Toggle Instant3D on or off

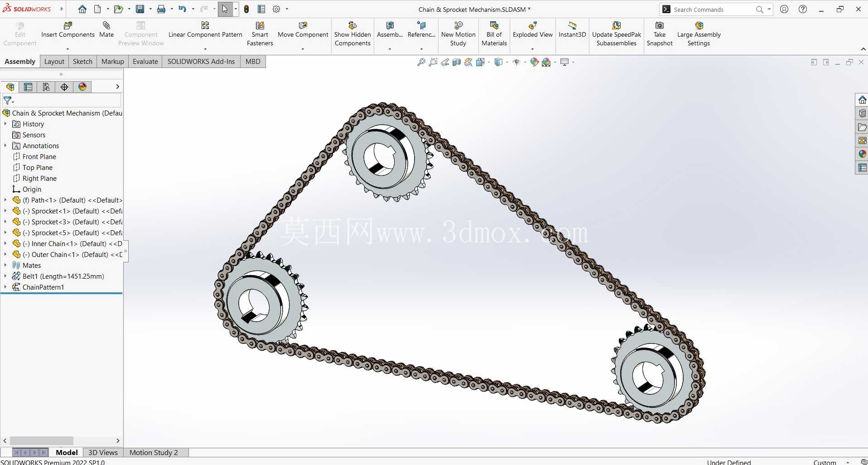(572, 30)
